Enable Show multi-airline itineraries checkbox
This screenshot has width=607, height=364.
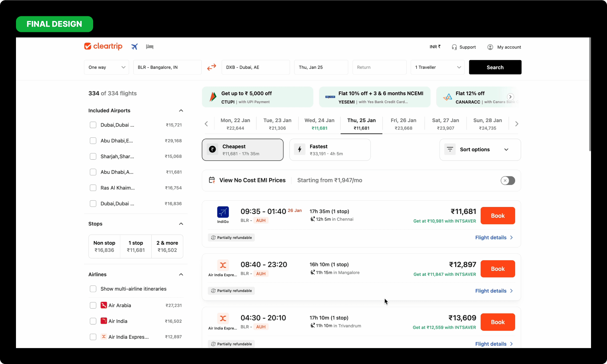93,289
